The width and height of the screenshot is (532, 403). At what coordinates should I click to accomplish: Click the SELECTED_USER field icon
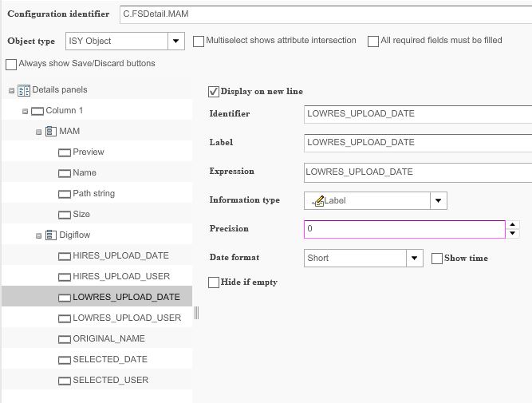click(65, 381)
